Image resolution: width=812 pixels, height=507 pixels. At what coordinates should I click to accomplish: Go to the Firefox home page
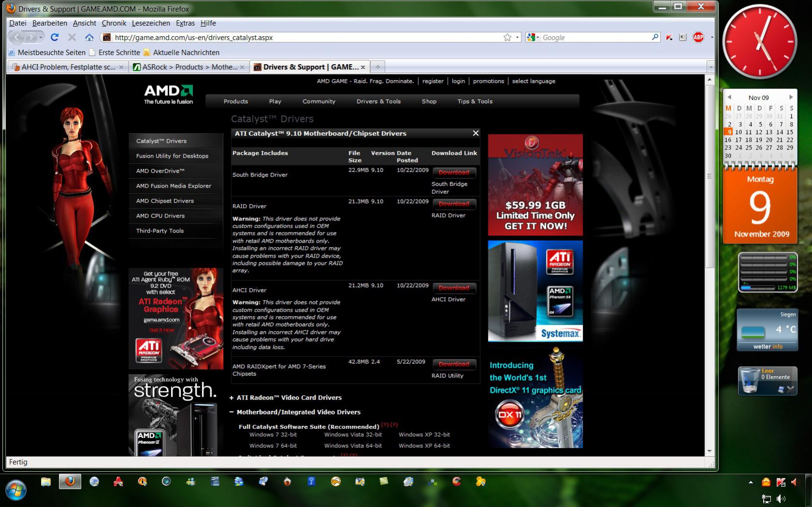(89, 37)
